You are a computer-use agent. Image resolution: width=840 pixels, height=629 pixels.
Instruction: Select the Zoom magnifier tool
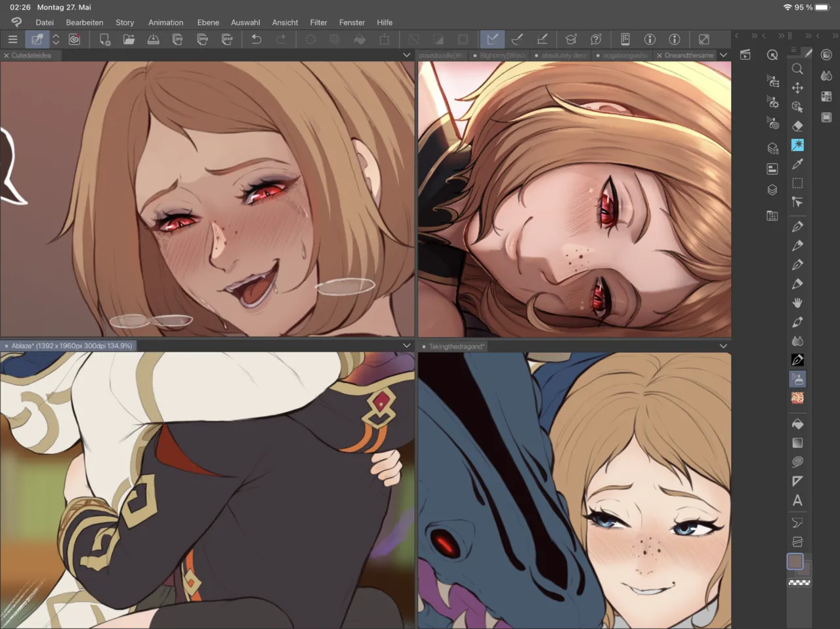click(797, 69)
